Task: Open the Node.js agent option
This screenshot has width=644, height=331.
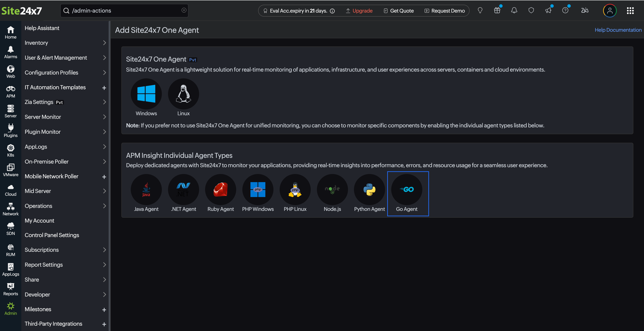Action: tap(332, 189)
